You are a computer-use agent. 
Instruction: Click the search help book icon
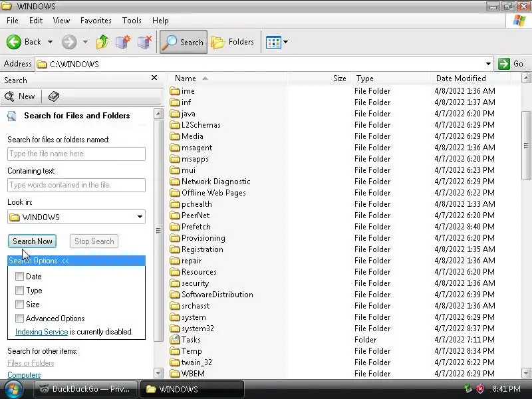54,96
